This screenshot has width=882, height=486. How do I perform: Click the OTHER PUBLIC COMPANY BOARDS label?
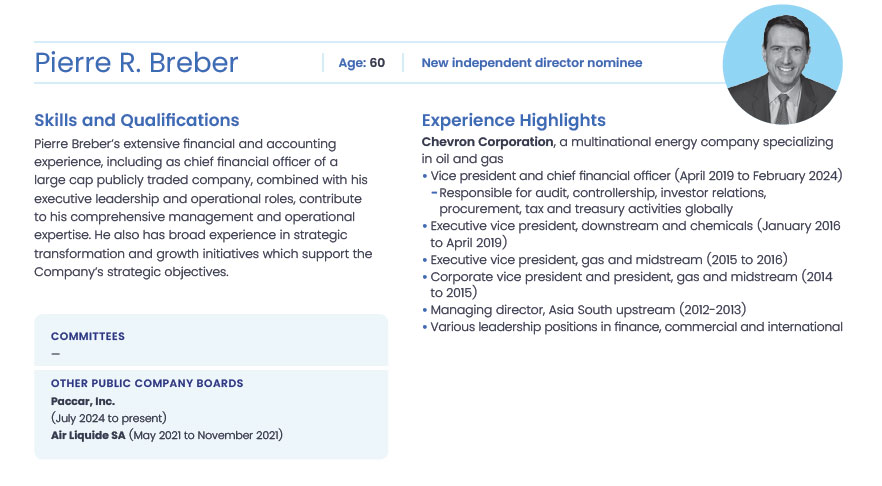[x=147, y=383]
